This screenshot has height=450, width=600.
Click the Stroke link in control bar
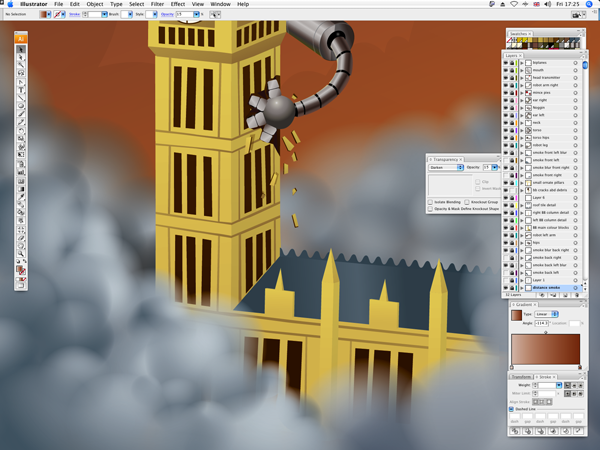75,14
